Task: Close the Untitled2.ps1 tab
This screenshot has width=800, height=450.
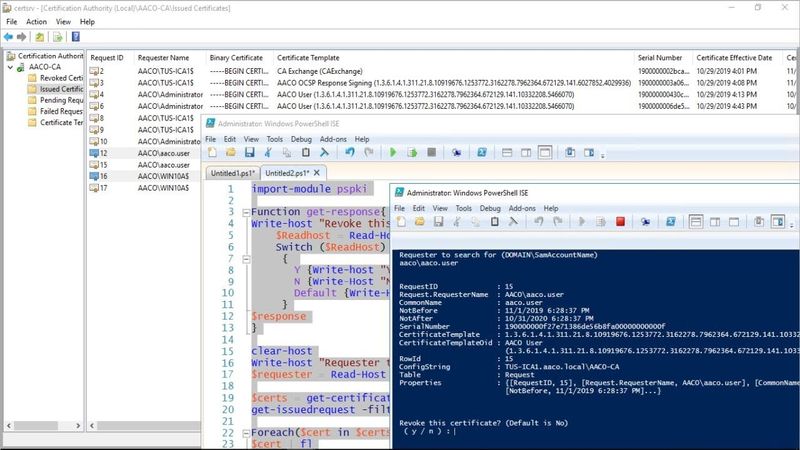Action: [x=317, y=173]
